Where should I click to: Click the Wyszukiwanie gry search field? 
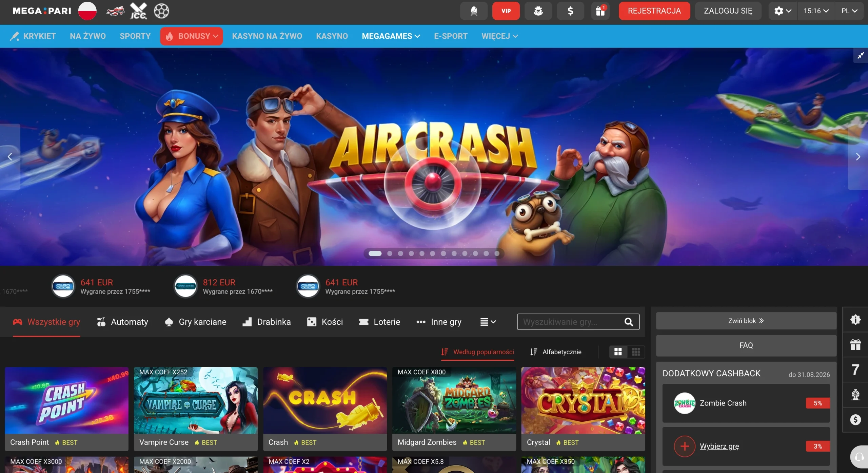click(578, 322)
